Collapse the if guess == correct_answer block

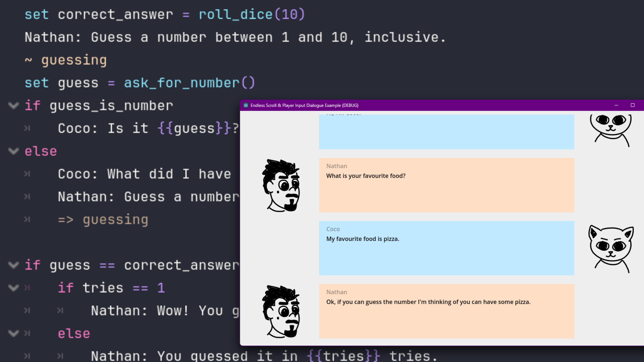[x=13, y=265]
